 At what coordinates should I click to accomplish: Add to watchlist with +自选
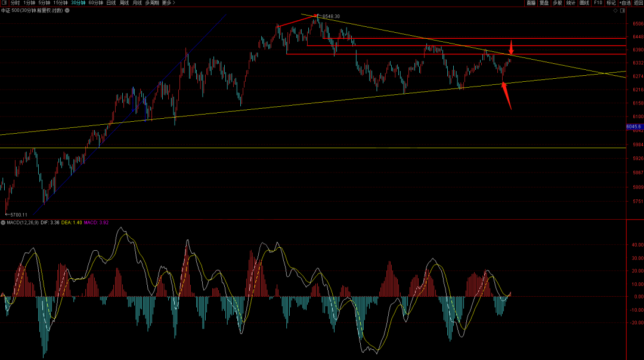point(624,3)
